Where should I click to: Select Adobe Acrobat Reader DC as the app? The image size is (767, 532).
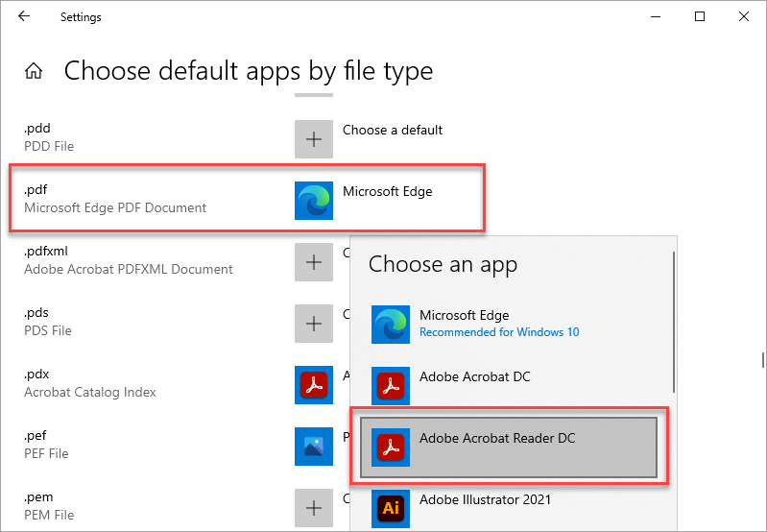pos(509,447)
